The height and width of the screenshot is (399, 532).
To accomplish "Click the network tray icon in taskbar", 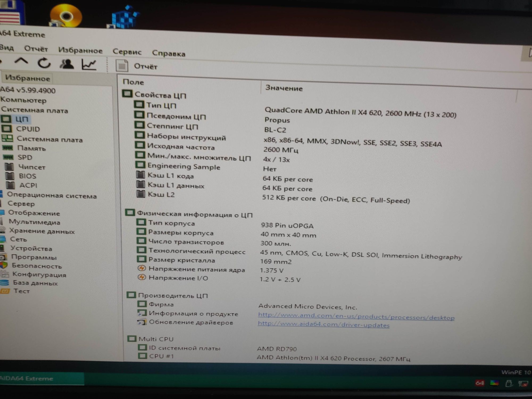I will point(523,383).
